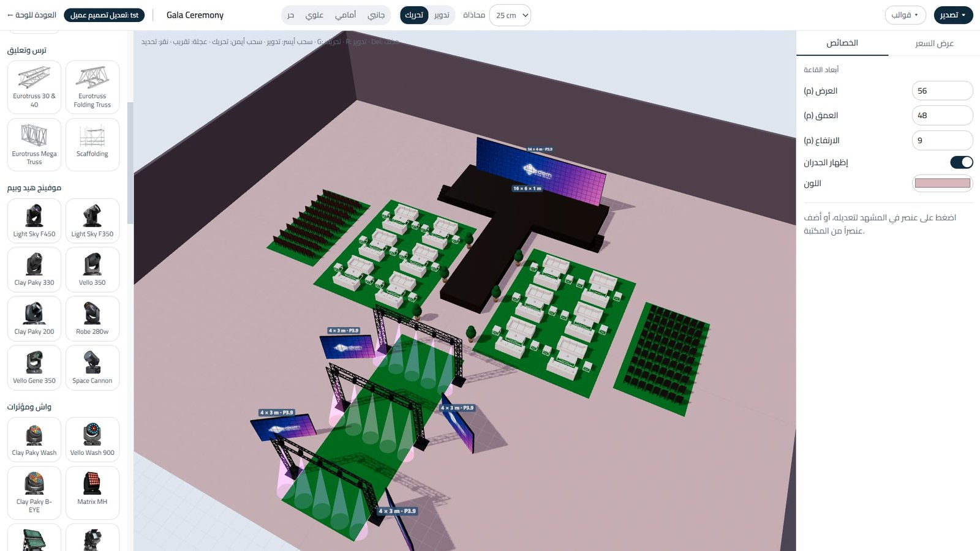The image size is (980, 551).
Task: Open the 25 cm snap dropdown
Action: point(510,15)
